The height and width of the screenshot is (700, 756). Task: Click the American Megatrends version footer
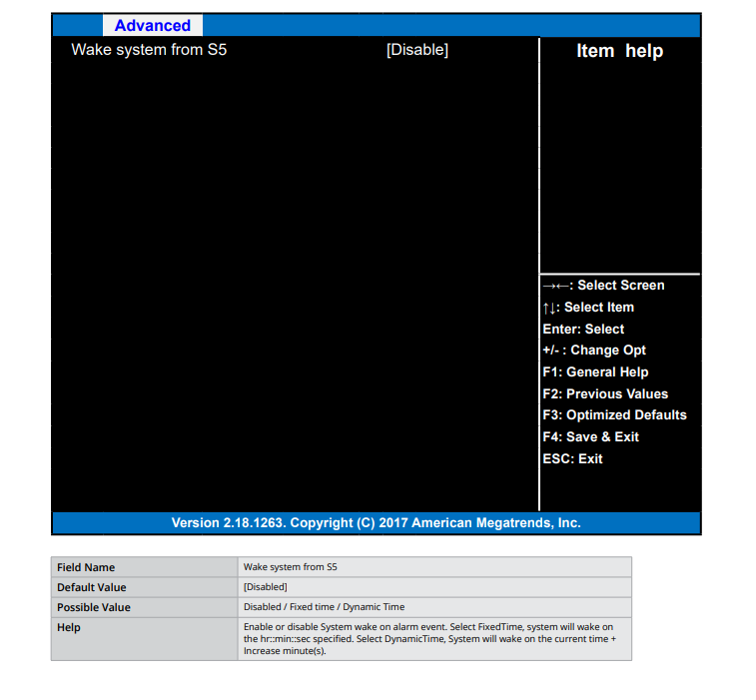click(x=376, y=523)
